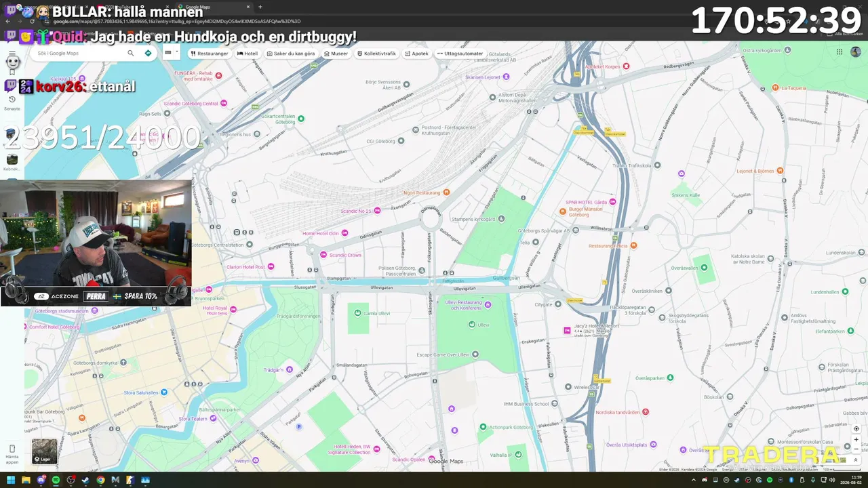Zoom in on the map
This screenshot has width=868, height=488.
(856, 439)
